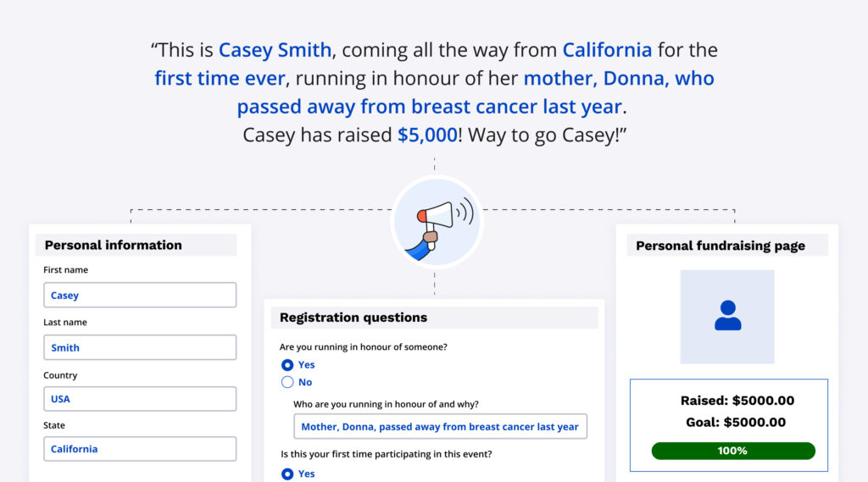868x482 pixels.
Task: Open the State field showing California
Action: [x=140, y=449]
